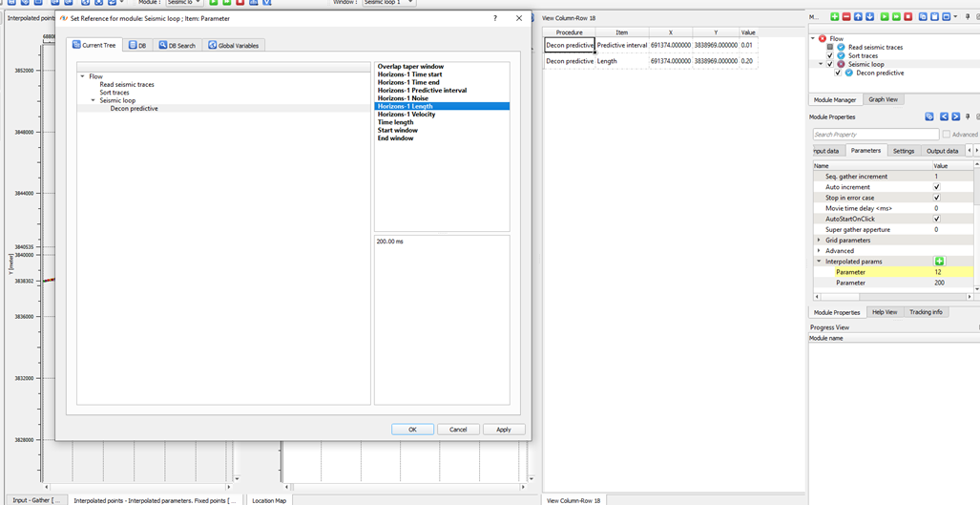
Task: Collapse Seismic loop node in Module Manager
Action: coord(821,64)
